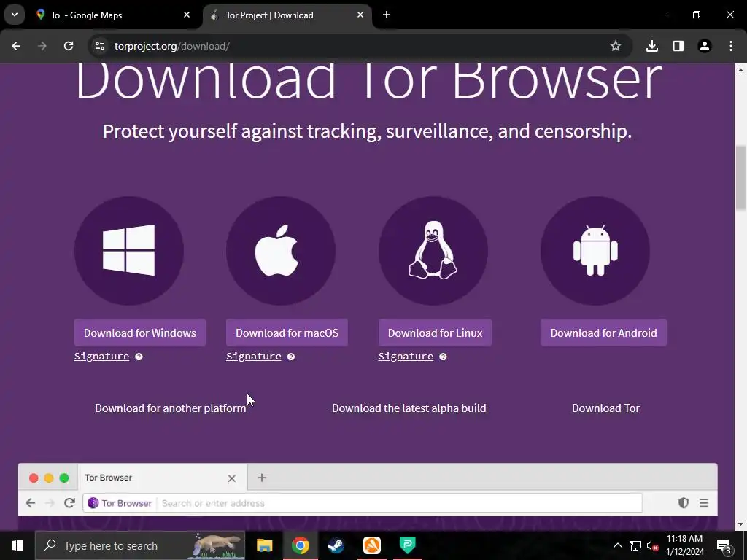The image size is (747, 560).
Task: Open help icon beside Linux Signature
Action: (443, 357)
